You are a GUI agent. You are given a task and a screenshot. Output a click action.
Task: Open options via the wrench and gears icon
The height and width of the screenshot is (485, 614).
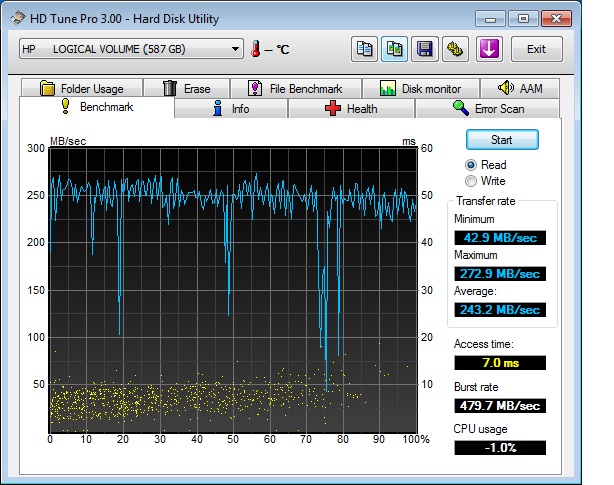[x=455, y=49]
